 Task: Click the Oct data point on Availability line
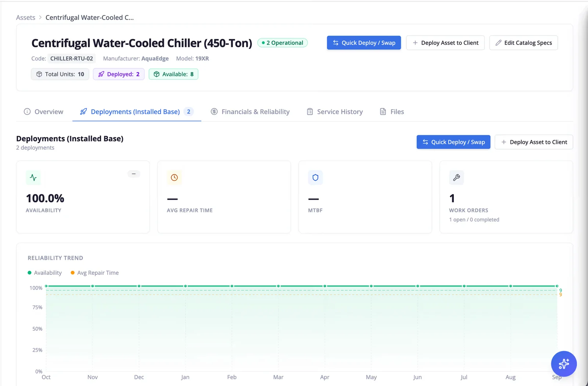pos(46,286)
